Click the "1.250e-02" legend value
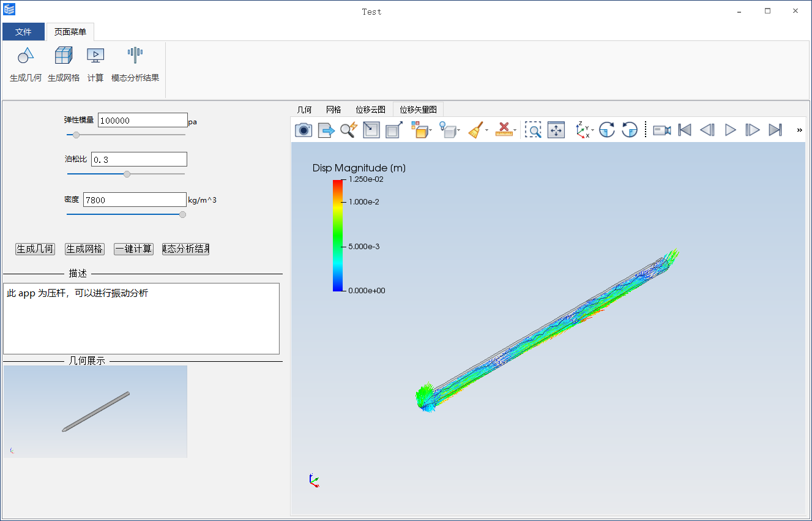Screen dimensions: 812x521 [x=366, y=179]
